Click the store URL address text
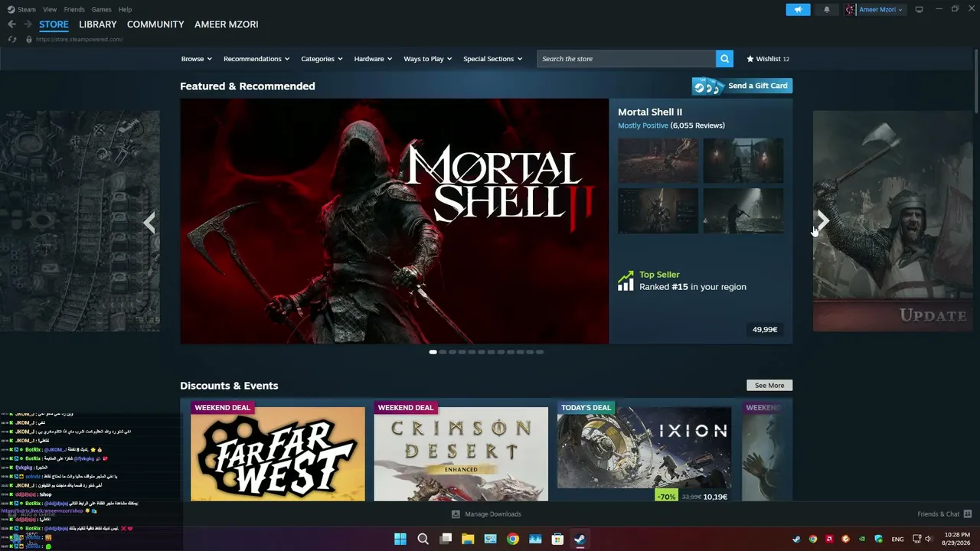The width and height of the screenshot is (980, 551). click(80, 39)
